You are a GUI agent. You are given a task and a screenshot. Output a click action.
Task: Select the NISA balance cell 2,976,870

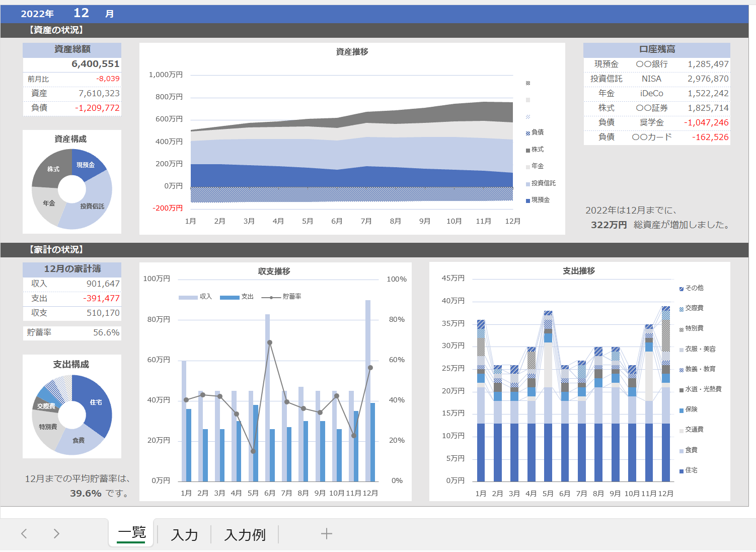click(x=708, y=79)
